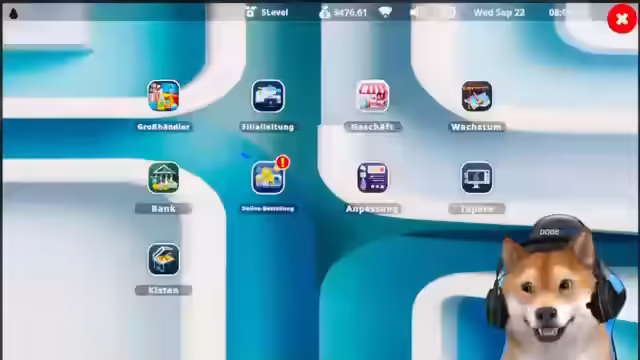The height and width of the screenshot is (360, 640).
Task: Click the clock time in top bar
Action: (558, 13)
